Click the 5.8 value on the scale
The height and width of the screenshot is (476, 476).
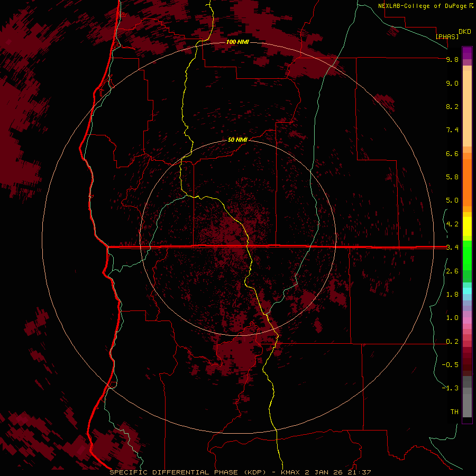click(x=452, y=177)
